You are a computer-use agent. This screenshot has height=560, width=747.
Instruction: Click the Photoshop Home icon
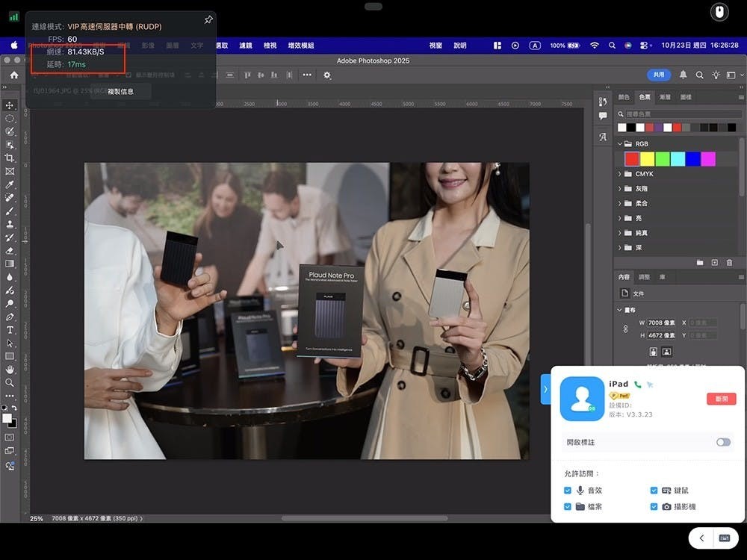click(13, 75)
